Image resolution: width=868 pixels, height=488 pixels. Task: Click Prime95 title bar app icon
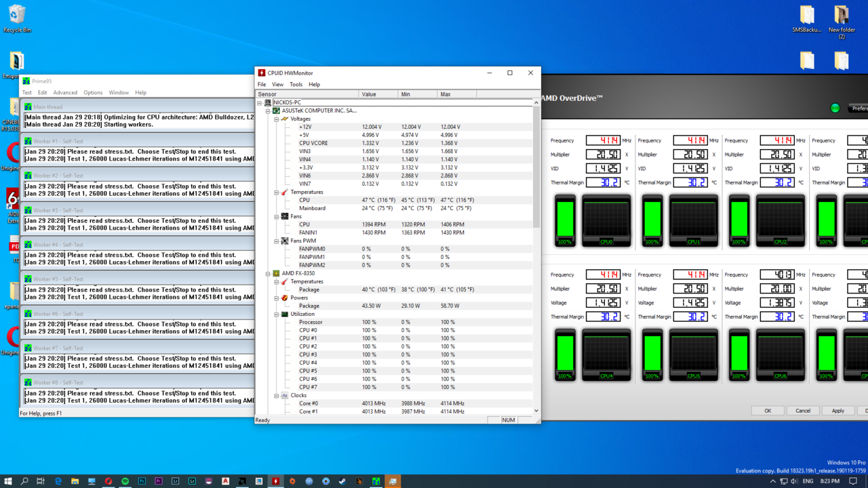click(x=26, y=81)
